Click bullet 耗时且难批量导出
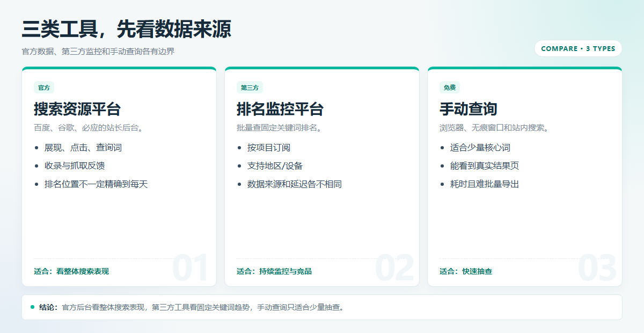644x333 pixels. 485,184
